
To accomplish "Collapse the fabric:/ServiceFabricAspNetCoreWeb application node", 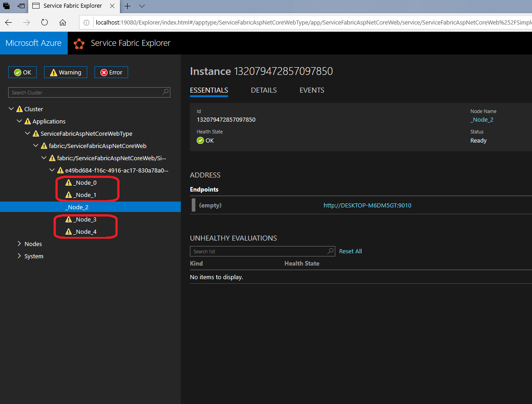I will coord(35,145).
